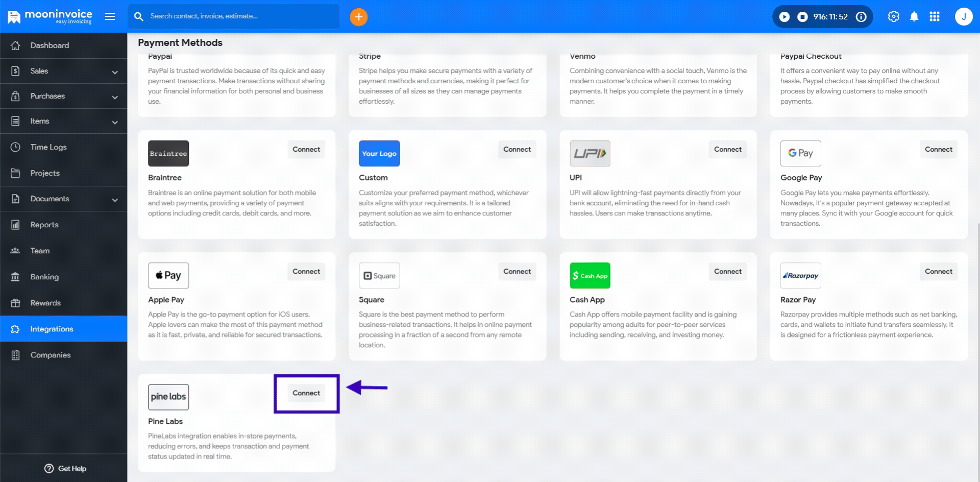Click the G Pay logo thumbnail
The width and height of the screenshot is (980, 482).
click(801, 153)
